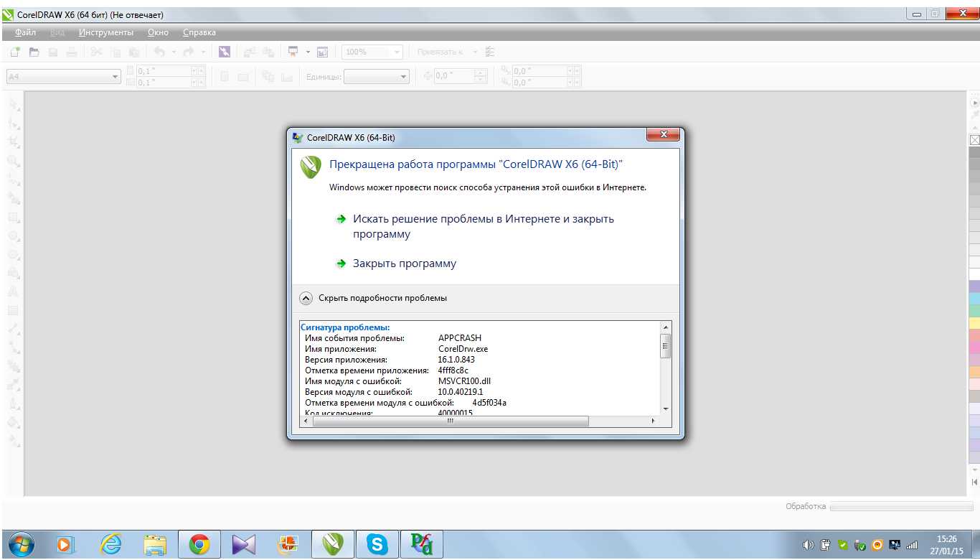Open the Инструменты menu
This screenshot has height=560, width=980.
click(x=106, y=32)
